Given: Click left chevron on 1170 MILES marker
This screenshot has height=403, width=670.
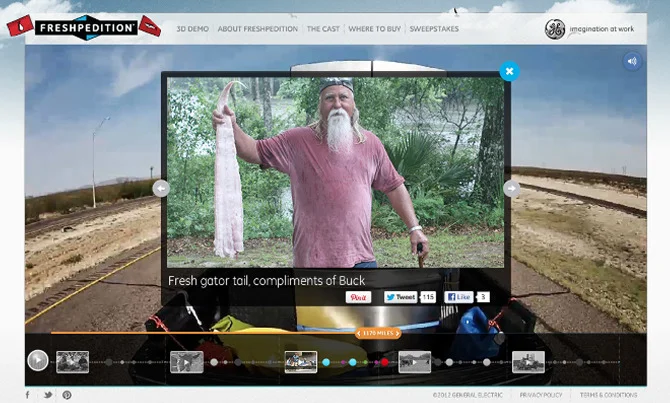Looking at the screenshot, I should (x=359, y=333).
